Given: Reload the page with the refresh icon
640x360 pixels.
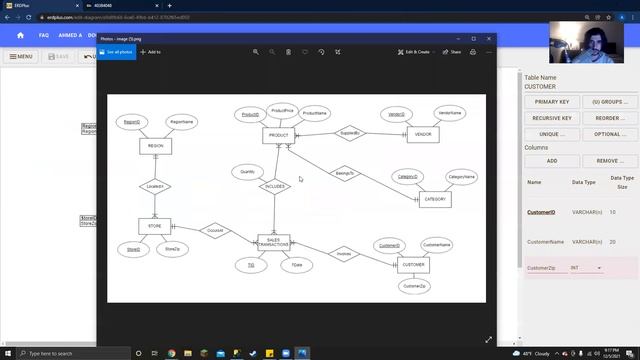Looking at the screenshot, I should click(29, 18).
